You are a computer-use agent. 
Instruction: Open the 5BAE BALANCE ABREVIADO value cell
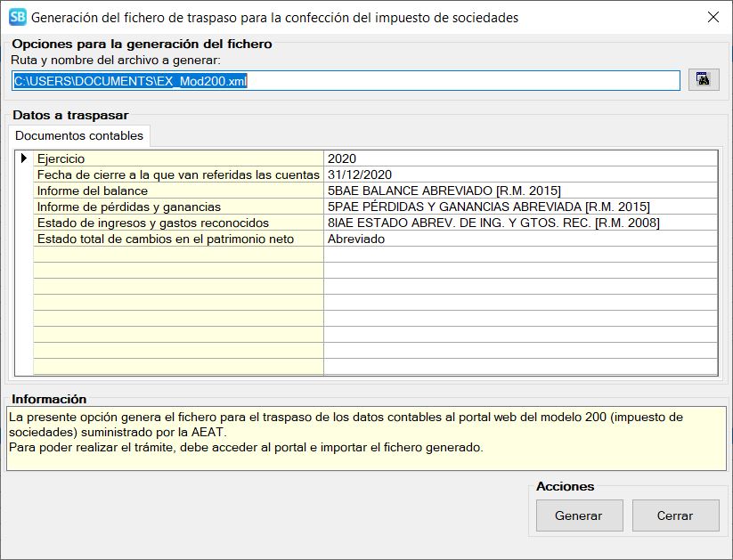click(520, 191)
